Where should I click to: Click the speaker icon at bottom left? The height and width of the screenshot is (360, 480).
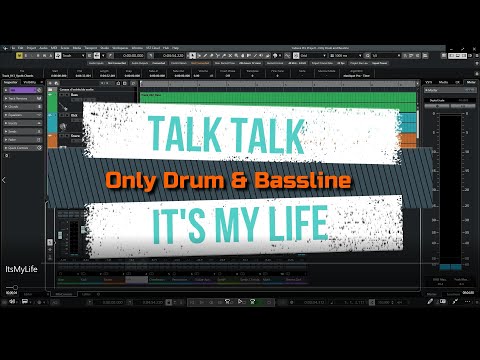pyautogui.click(x=12, y=302)
